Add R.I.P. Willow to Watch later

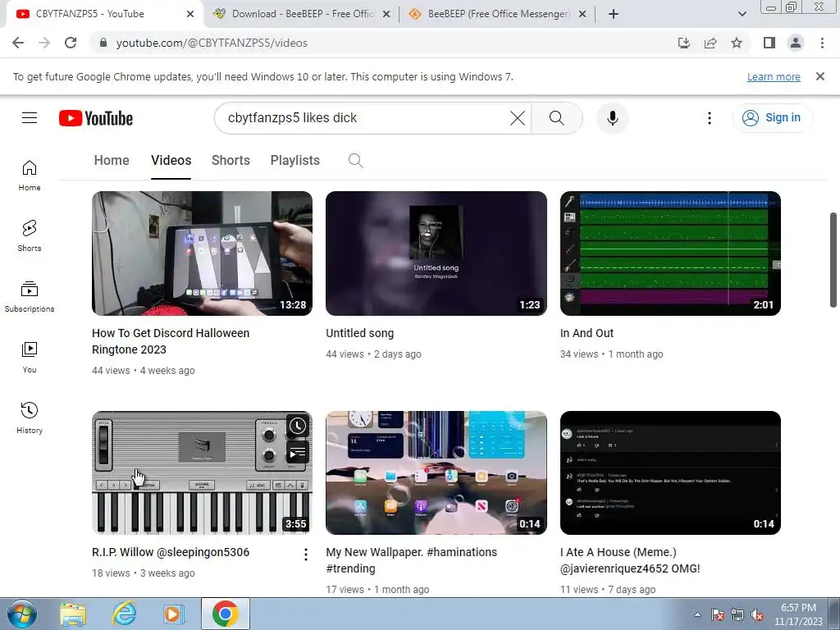click(297, 427)
